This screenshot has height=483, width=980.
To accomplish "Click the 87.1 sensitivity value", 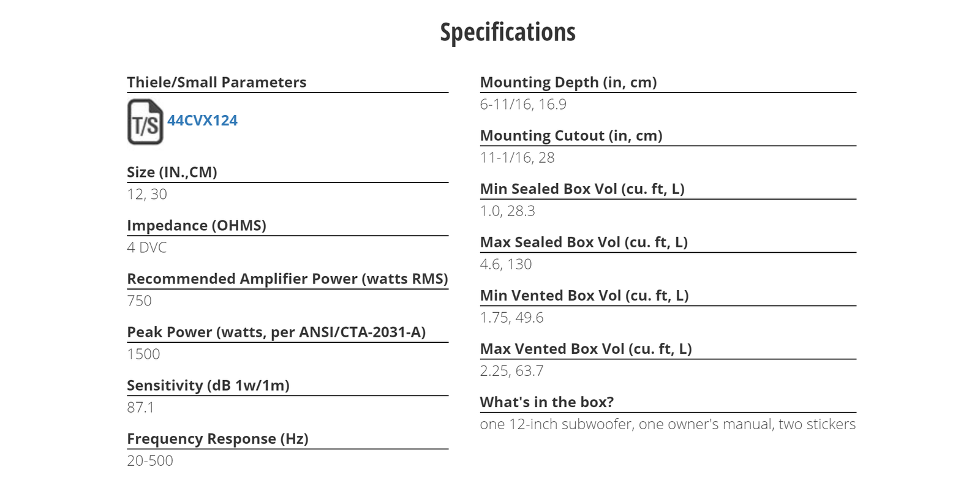I will 140,407.
